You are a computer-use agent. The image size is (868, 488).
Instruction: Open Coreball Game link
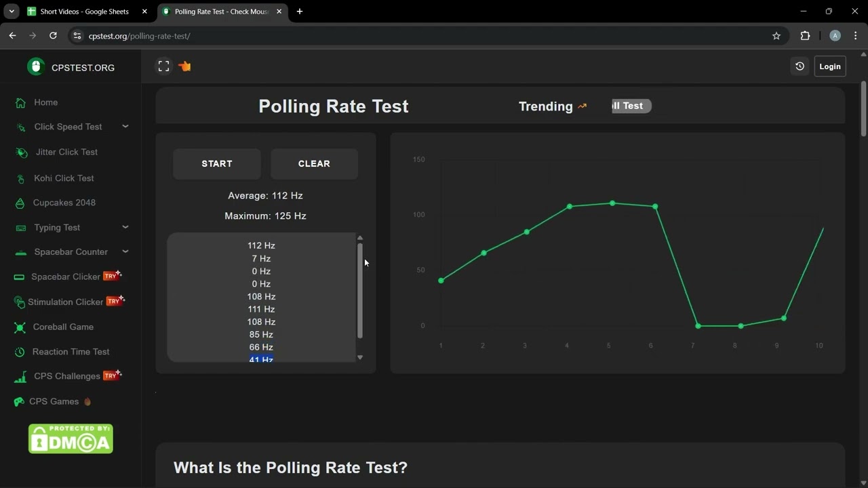tap(63, 327)
